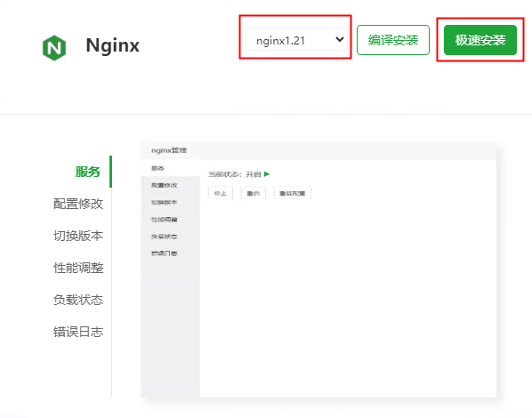This screenshot has height=418, width=532.
Task: Click 停止 button in nginx管理 preview
Action: tap(221, 193)
